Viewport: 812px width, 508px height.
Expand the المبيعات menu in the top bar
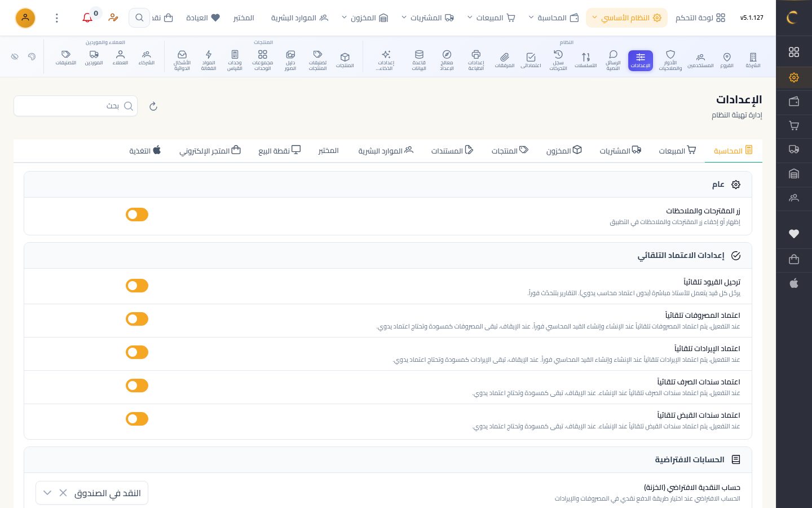pyautogui.click(x=491, y=18)
